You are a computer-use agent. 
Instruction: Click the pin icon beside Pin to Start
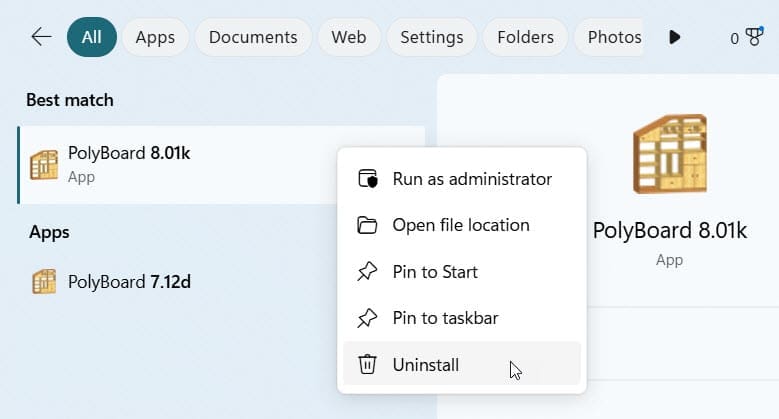(x=368, y=272)
